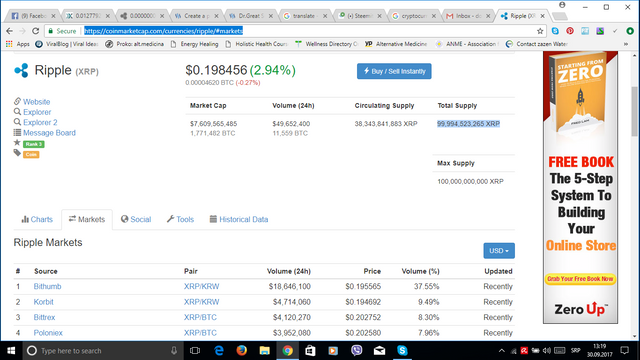Open Microsoft Store from taskbar
The height and width of the screenshot is (360, 640).
tap(310, 351)
